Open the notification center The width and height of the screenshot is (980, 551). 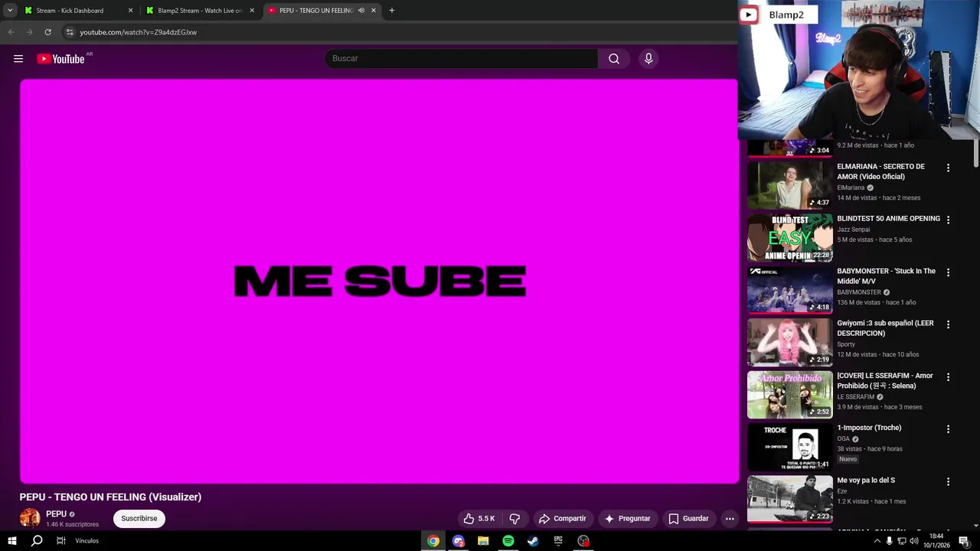(x=965, y=541)
